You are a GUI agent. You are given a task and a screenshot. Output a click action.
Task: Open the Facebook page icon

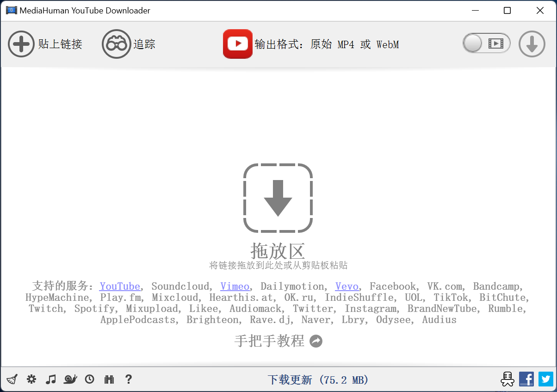pos(526,380)
